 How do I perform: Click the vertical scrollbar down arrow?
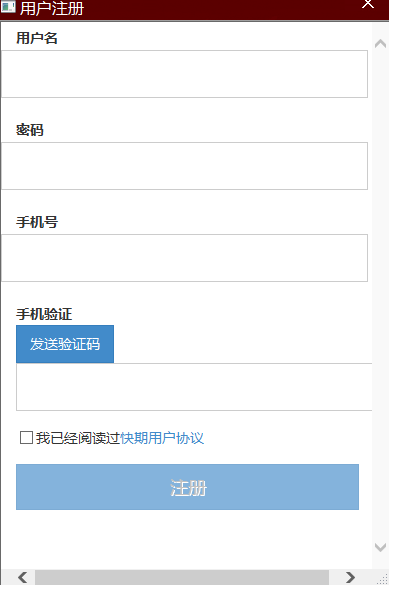(x=381, y=547)
